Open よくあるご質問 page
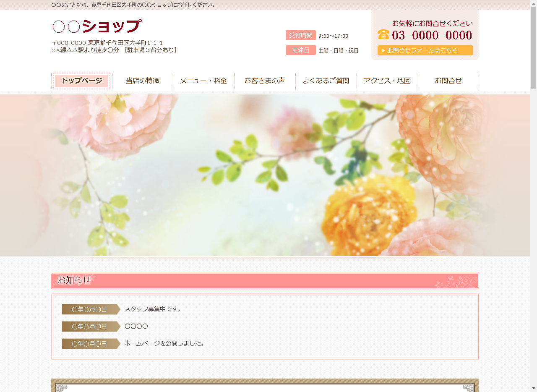 (x=326, y=81)
